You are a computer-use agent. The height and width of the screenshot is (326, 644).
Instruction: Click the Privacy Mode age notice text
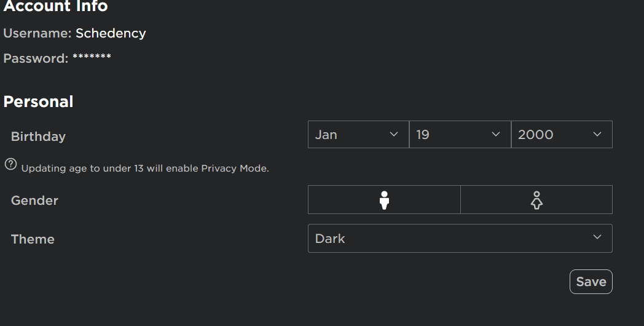pyautogui.click(x=145, y=168)
